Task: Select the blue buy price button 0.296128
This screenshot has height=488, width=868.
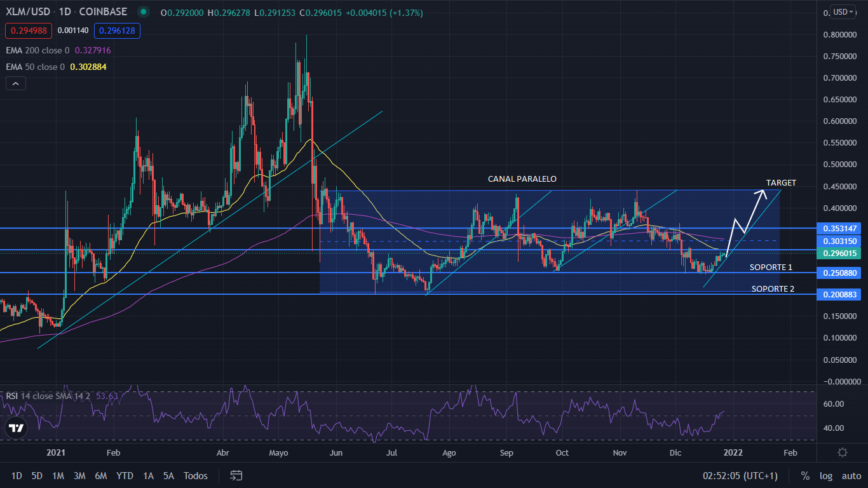Action: [117, 30]
